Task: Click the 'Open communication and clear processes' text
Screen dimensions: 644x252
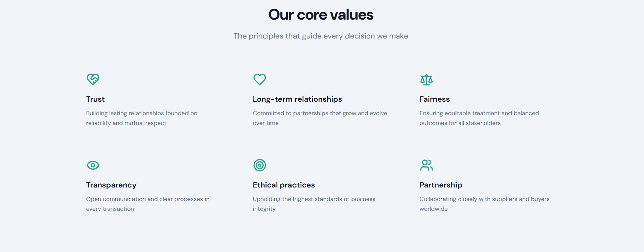Action: (148, 199)
